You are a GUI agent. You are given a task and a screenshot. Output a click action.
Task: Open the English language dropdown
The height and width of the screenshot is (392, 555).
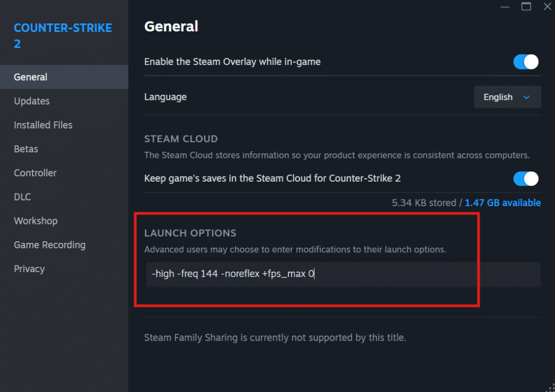pyautogui.click(x=507, y=97)
